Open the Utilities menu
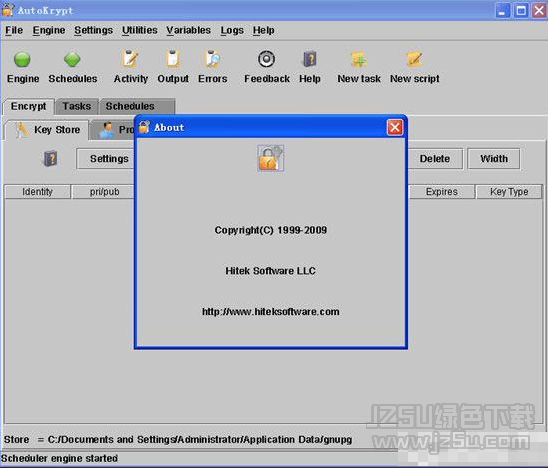This screenshot has height=468, width=548. pos(139,30)
